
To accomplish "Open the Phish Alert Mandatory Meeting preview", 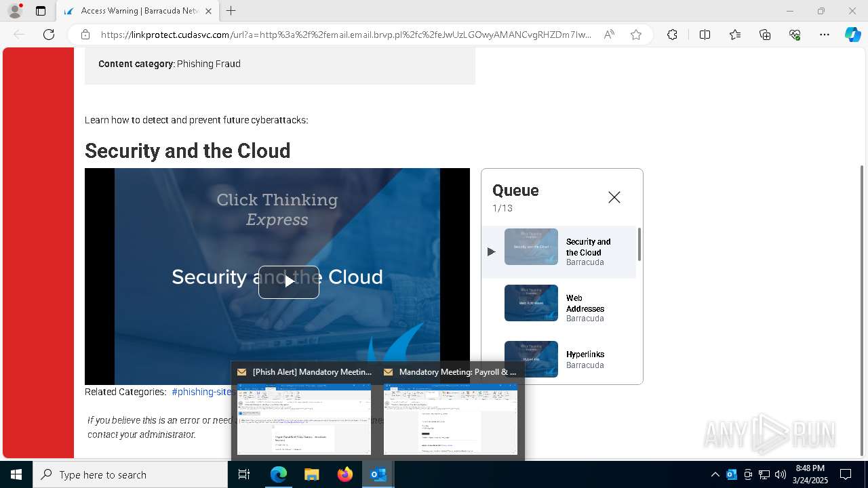I will pyautogui.click(x=304, y=412).
